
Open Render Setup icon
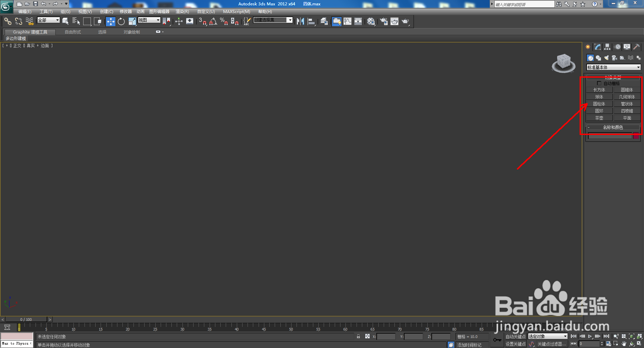point(383,21)
